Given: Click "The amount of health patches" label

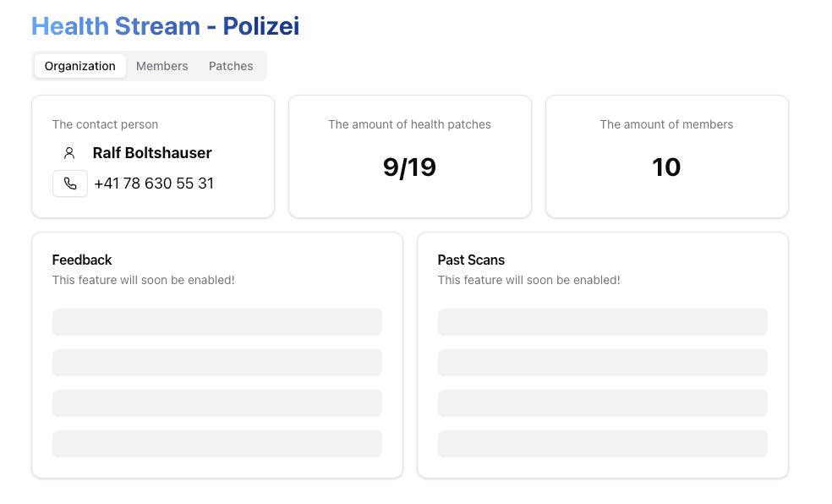Looking at the screenshot, I should coord(409,124).
